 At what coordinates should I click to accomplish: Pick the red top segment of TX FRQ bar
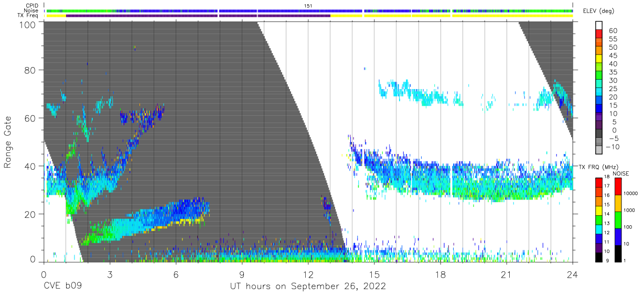(599, 182)
